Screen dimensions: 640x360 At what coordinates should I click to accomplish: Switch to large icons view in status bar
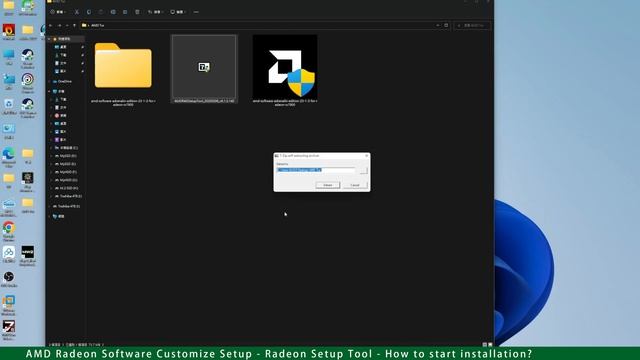pos(490,345)
